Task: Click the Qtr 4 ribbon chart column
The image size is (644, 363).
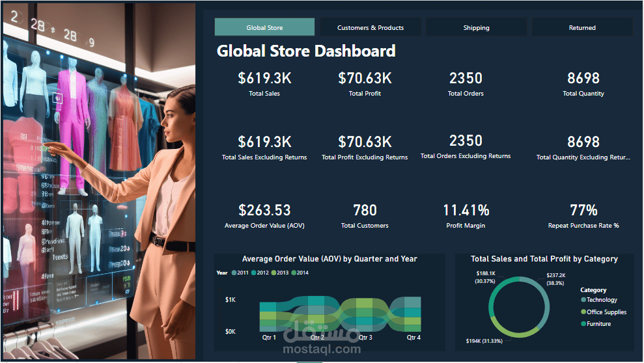Action: click(413, 314)
